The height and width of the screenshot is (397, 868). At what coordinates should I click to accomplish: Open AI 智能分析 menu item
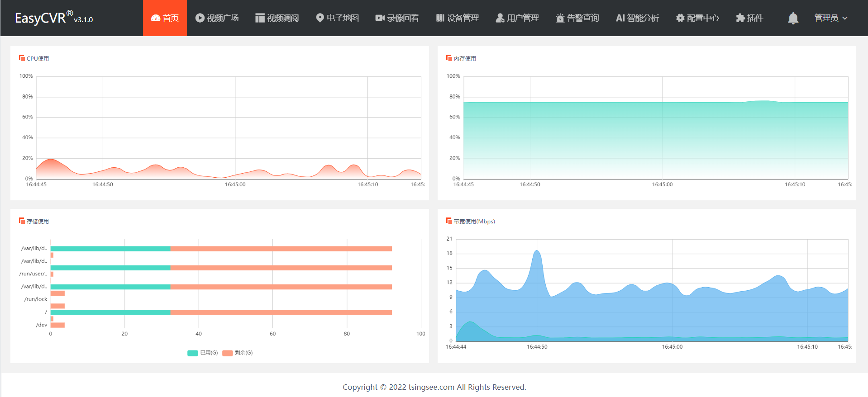point(637,18)
